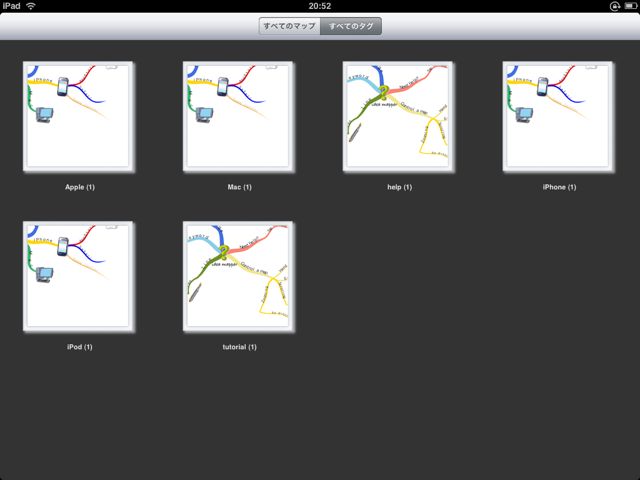Click the "tutorial (1)" label
This screenshot has width=640, height=480.
(240, 347)
